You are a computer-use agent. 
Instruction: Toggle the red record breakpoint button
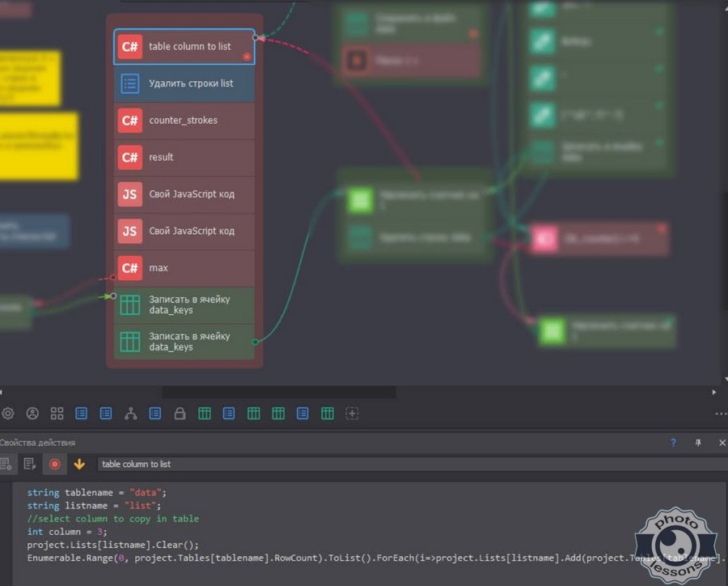click(x=54, y=464)
